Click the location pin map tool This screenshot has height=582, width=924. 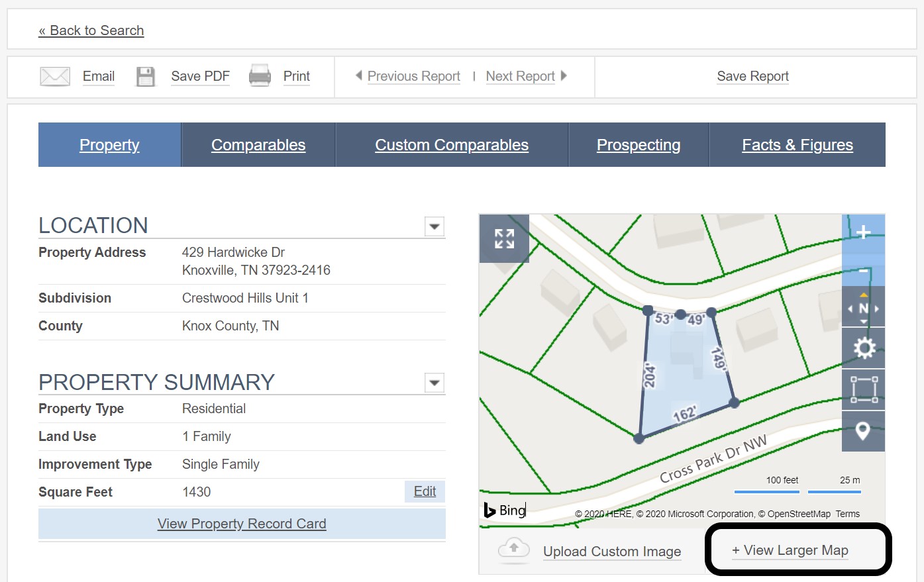coord(863,430)
